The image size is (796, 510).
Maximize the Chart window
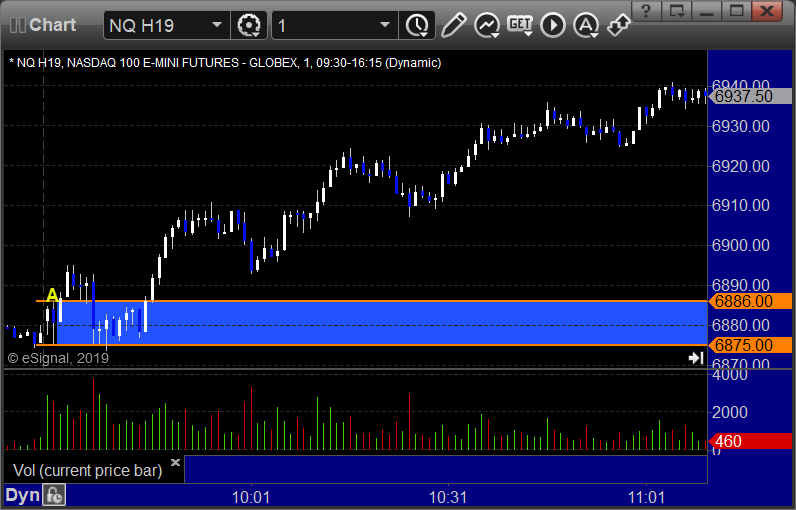click(737, 10)
